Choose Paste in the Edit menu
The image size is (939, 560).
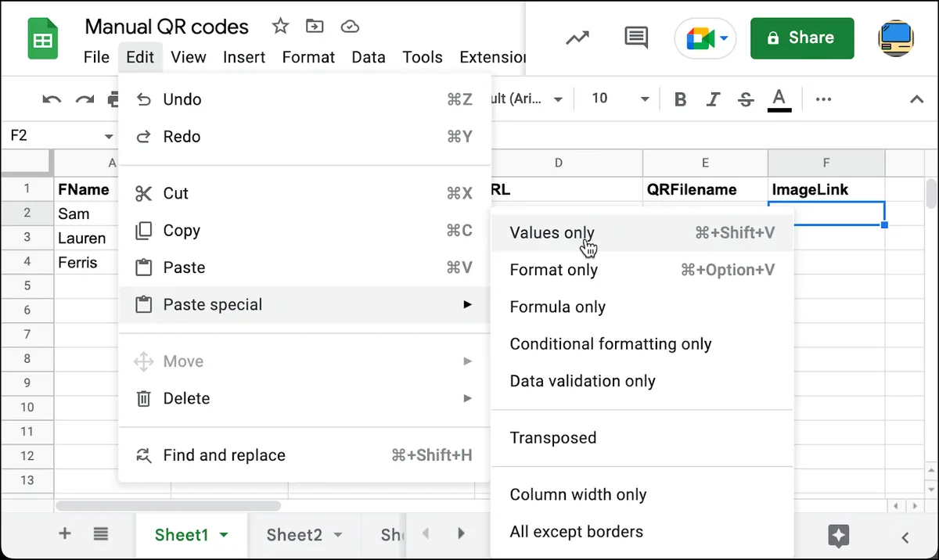click(x=304, y=267)
